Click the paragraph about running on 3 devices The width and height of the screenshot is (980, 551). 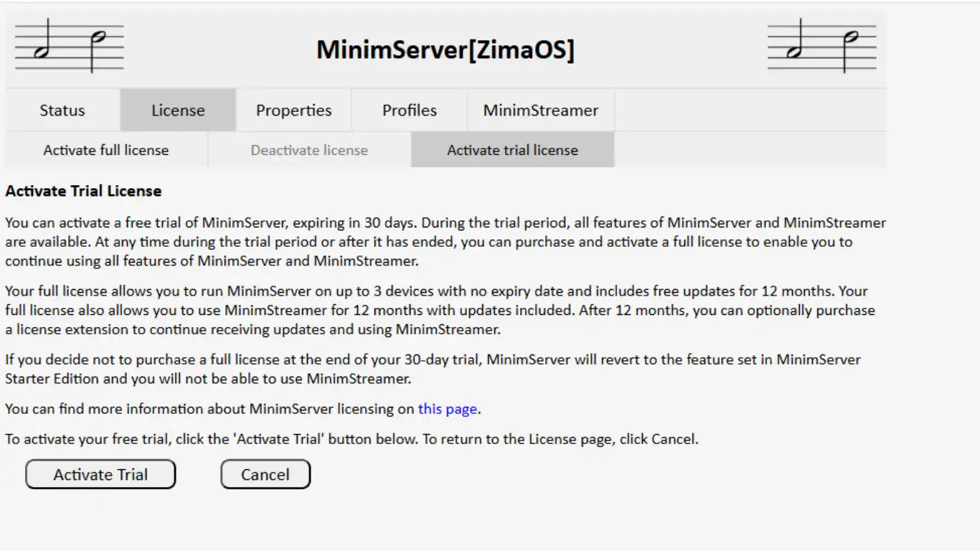[x=439, y=311]
